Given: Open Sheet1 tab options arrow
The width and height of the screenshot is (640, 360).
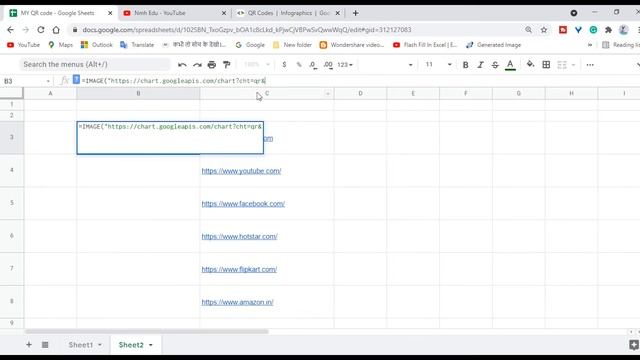Looking at the screenshot, I should coord(100,345).
